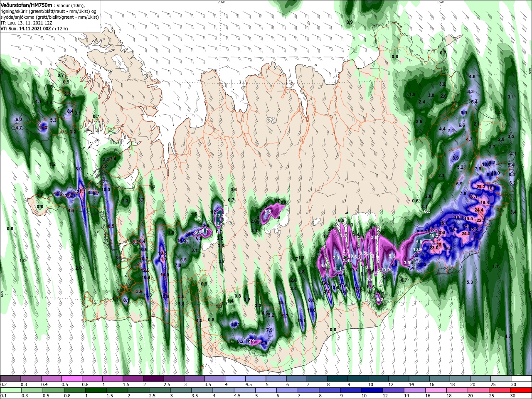Click the '0.2' label in the snow legend
This screenshot has height=399, width=532.
[4, 384]
